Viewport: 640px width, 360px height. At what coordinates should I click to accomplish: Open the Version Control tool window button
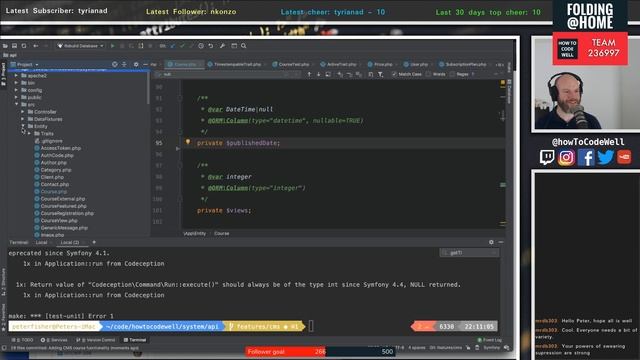(x=96, y=340)
